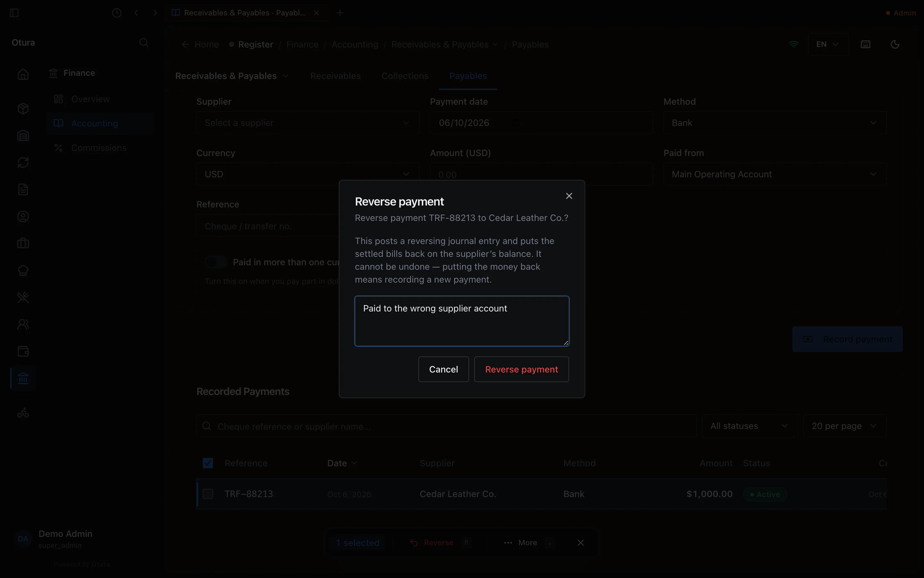
Task: Select the Payables tab
Action: (468, 76)
